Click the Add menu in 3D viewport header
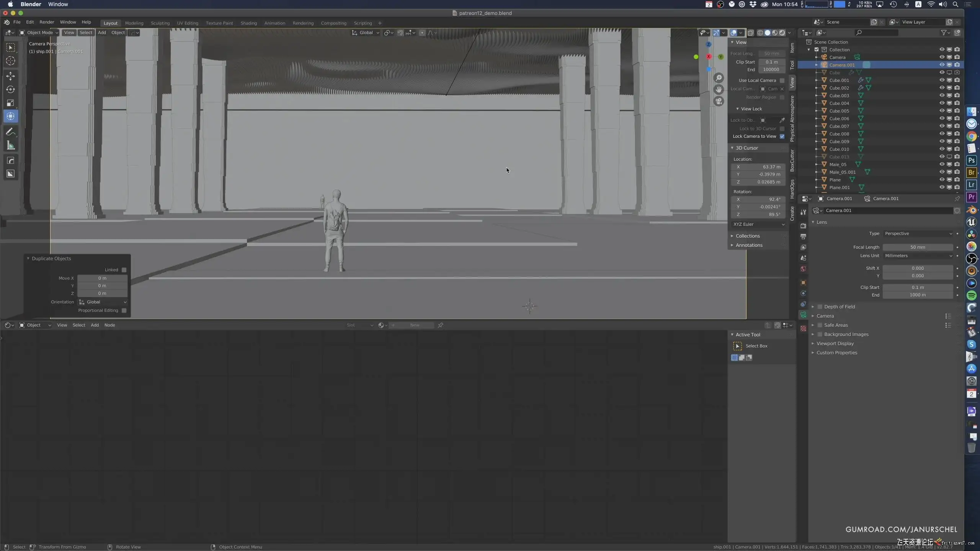Image resolution: width=980 pixels, height=551 pixels. click(x=102, y=33)
